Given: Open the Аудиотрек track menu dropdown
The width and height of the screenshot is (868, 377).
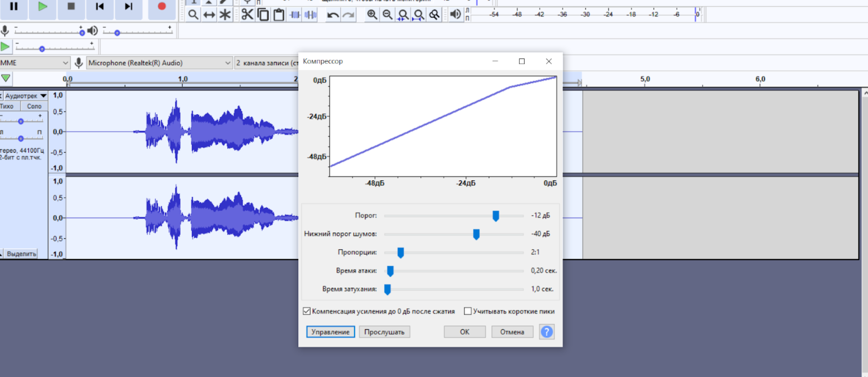Looking at the screenshot, I should (26, 96).
